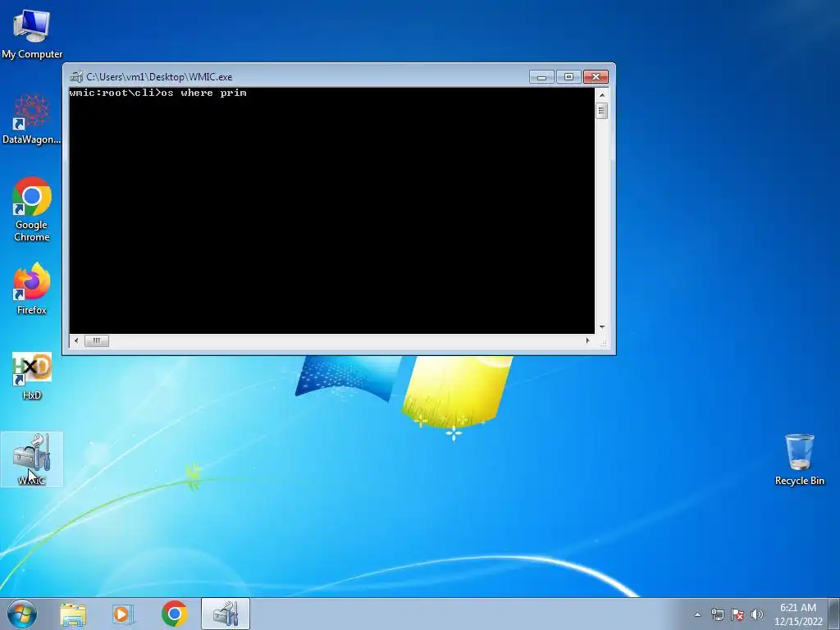Open the volume speaker tray icon
Image resolution: width=840 pixels, height=630 pixels.
[757, 614]
